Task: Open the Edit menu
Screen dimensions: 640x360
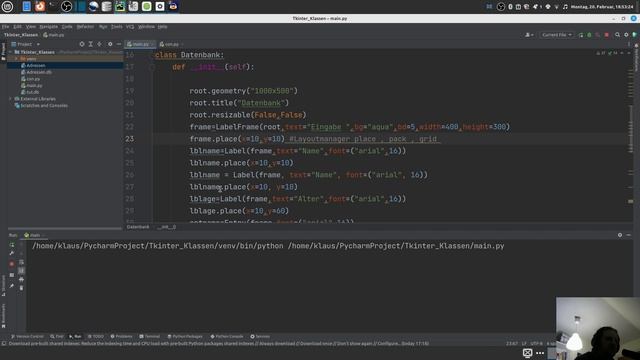Action: click(17, 27)
